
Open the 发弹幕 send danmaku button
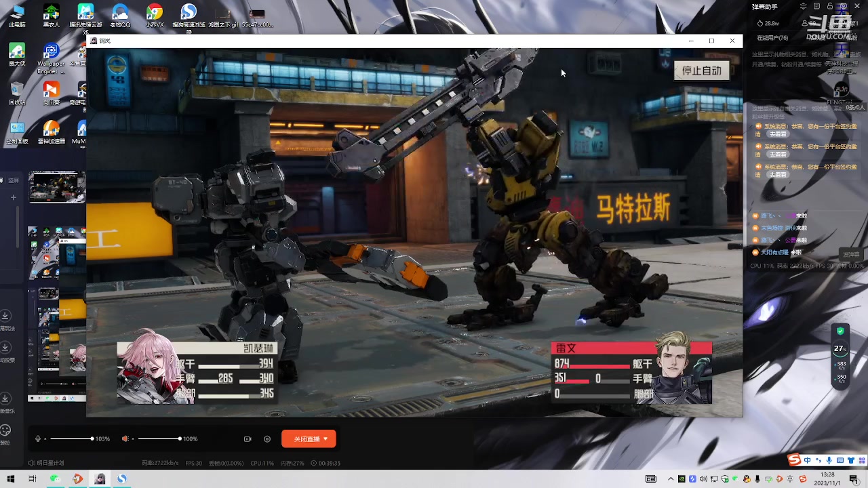tap(850, 255)
